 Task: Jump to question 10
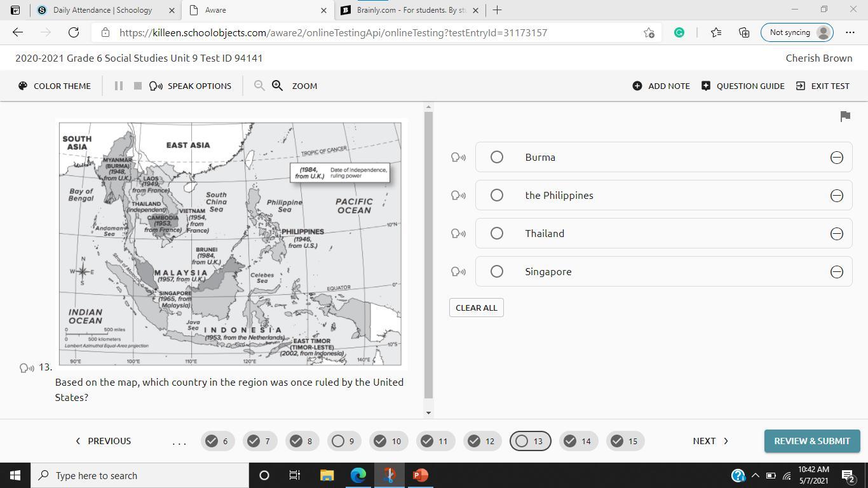(x=388, y=441)
